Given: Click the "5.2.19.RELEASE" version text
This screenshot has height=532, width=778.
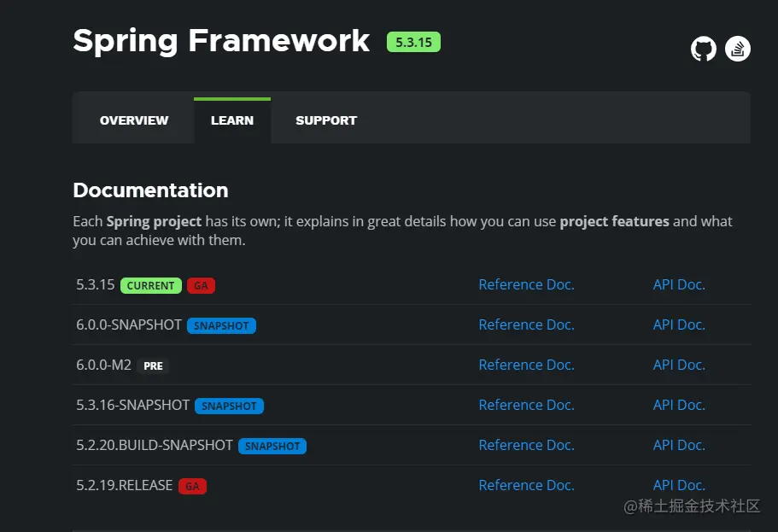Looking at the screenshot, I should pyautogui.click(x=124, y=485).
